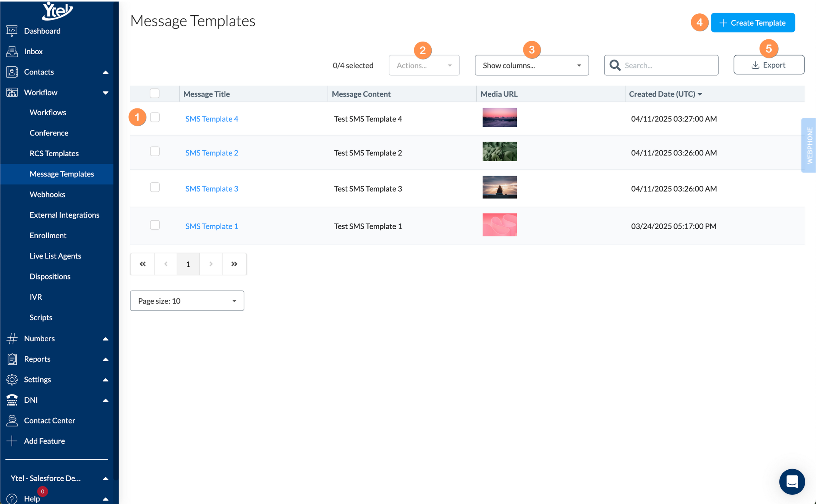Viewport: 816px width, 504px height.
Task: Open RCS Templates in sidebar
Action: point(54,153)
